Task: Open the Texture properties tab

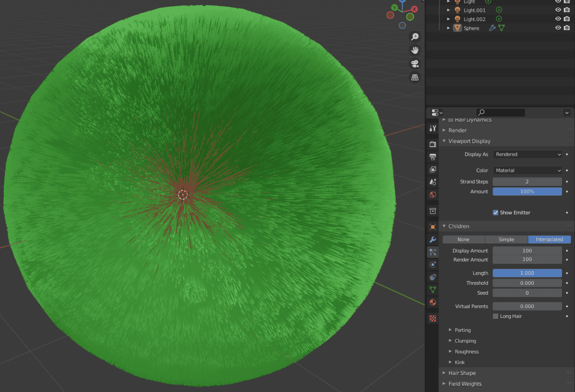Action: [432, 318]
